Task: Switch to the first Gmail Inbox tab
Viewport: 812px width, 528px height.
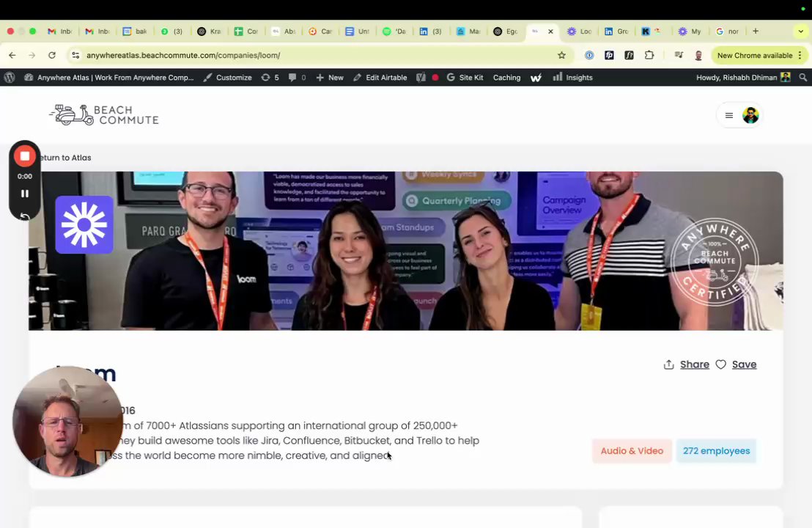Action: 60,31
